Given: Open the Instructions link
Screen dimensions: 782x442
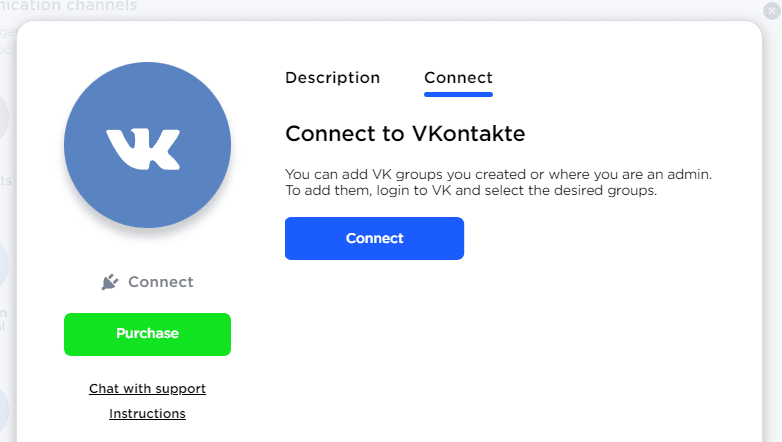Looking at the screenshot, I should point(147,413).
